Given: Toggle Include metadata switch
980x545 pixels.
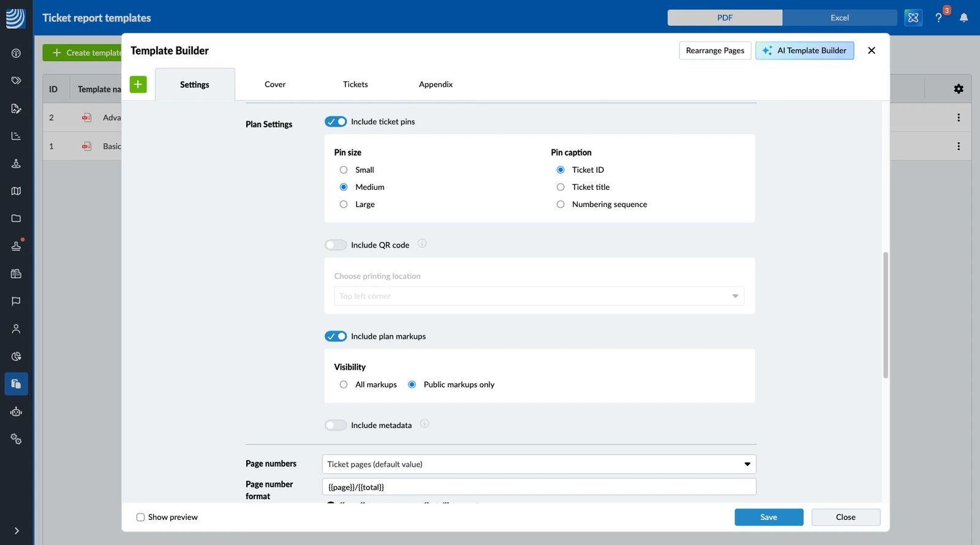Looking at the screenshot, I should click(336, 425).
